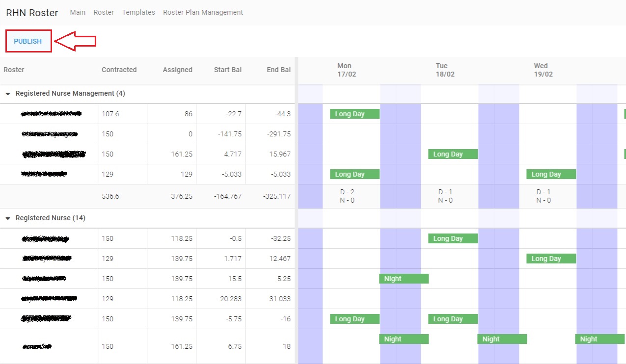Click the Roster column header

click(x=14, y=70)
